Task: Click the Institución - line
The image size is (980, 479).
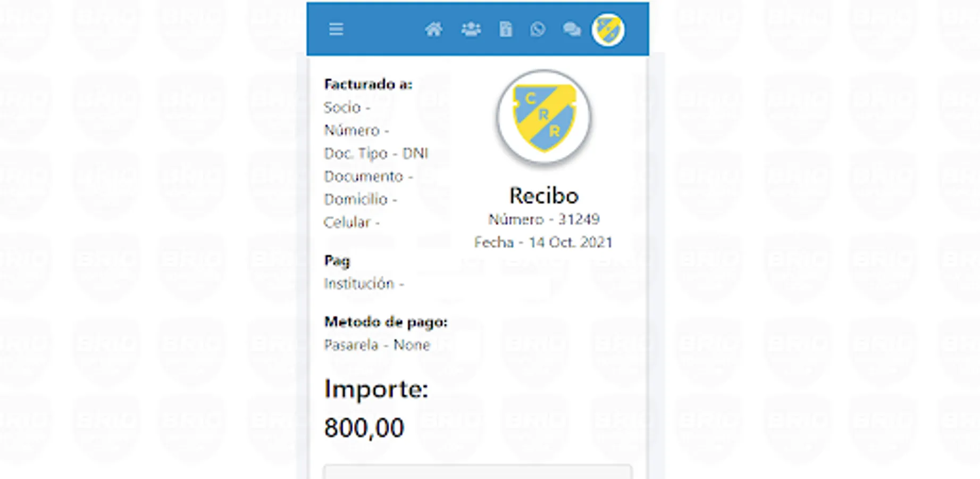Action: tap(364, 284)
